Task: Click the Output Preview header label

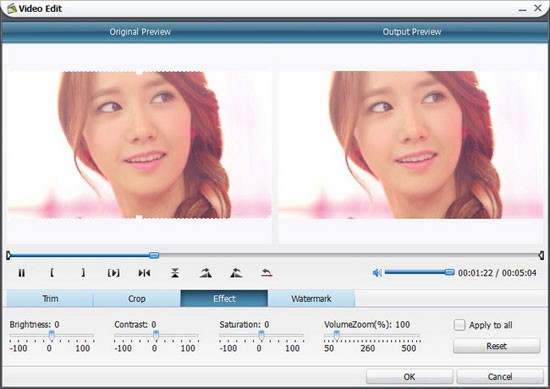Action: click(412, 32)
